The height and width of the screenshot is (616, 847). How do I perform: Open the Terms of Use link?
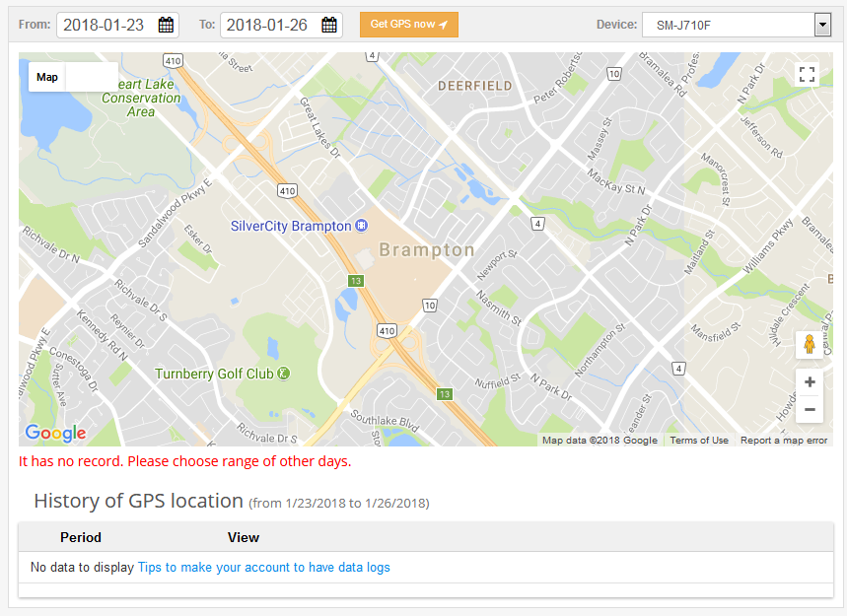(x=699, y=440)
